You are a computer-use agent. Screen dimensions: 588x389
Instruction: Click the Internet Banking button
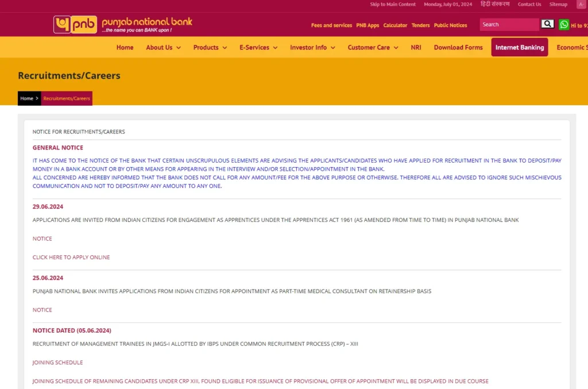click(x=519, y=47)
